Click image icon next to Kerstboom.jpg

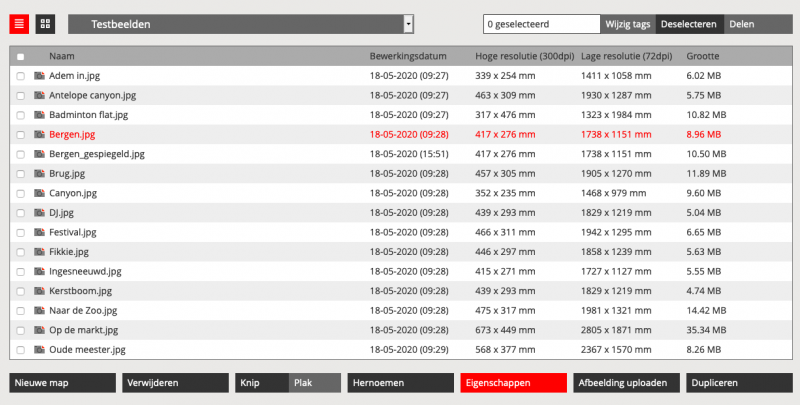(x=39, y=291)
